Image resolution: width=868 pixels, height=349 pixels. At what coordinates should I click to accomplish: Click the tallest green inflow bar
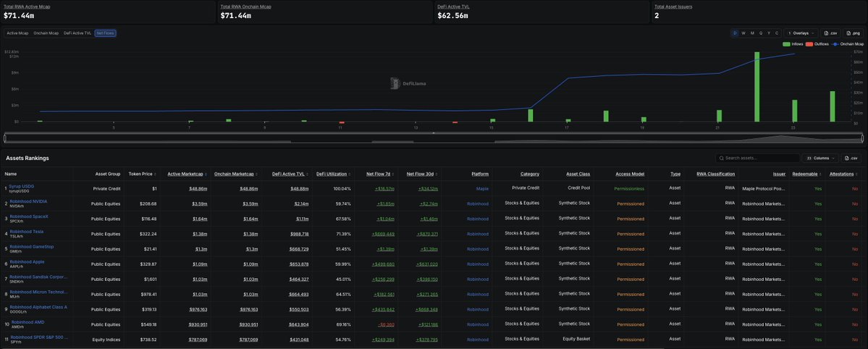point(757,86)
